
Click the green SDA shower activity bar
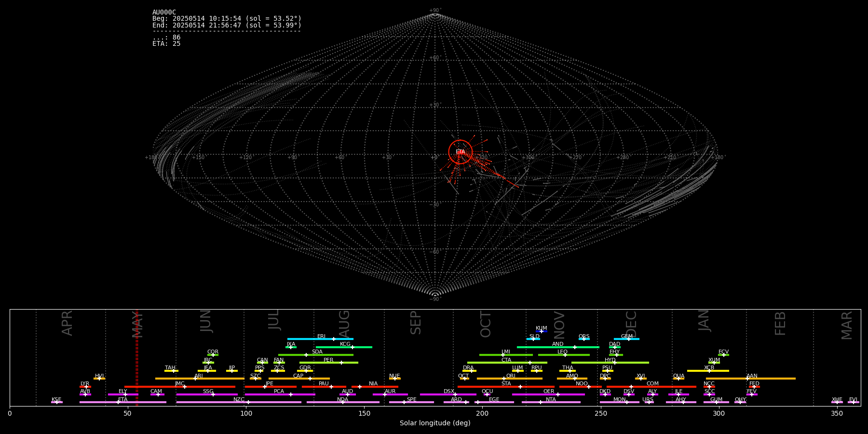coord(316,355)
